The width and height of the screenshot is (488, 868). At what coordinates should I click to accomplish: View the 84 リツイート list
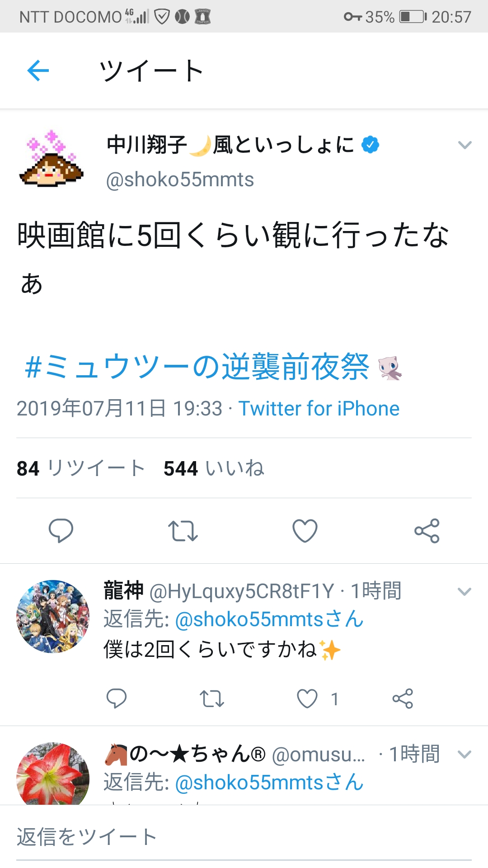tap(81, 468)
